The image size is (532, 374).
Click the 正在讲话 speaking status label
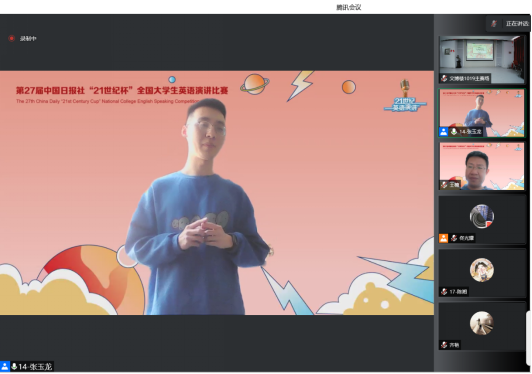(517, 24)
